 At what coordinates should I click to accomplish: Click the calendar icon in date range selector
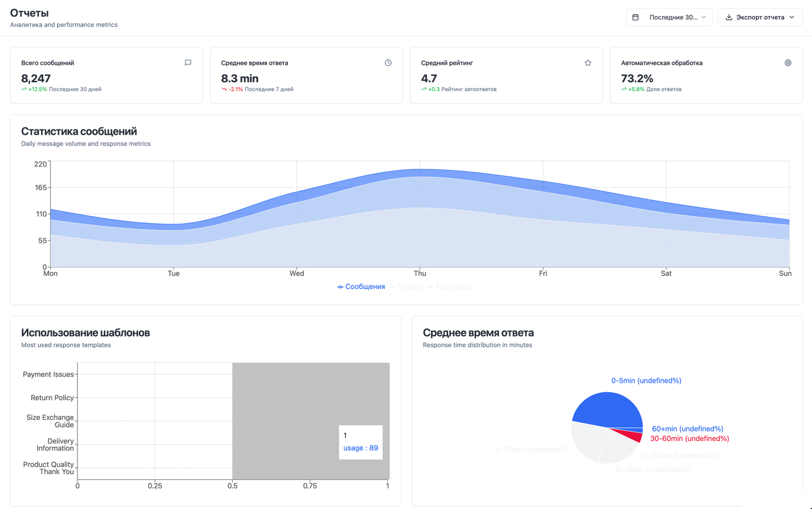click(636, 17)
